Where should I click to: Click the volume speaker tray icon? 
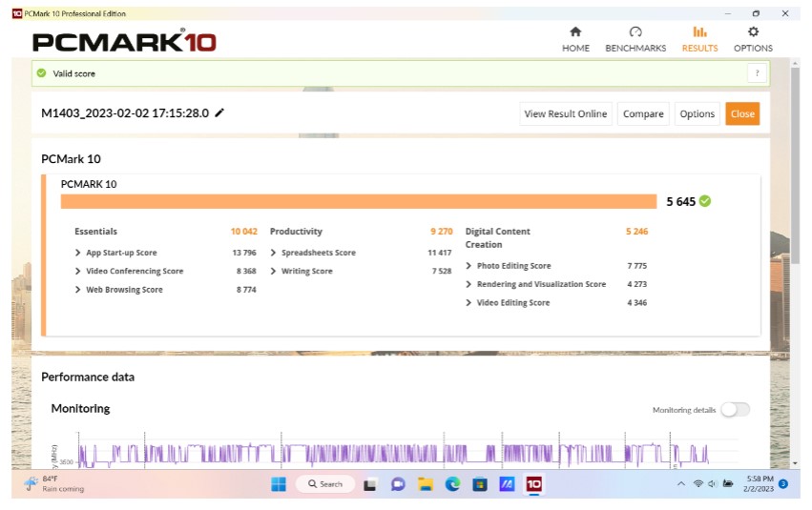pos(712,484)
